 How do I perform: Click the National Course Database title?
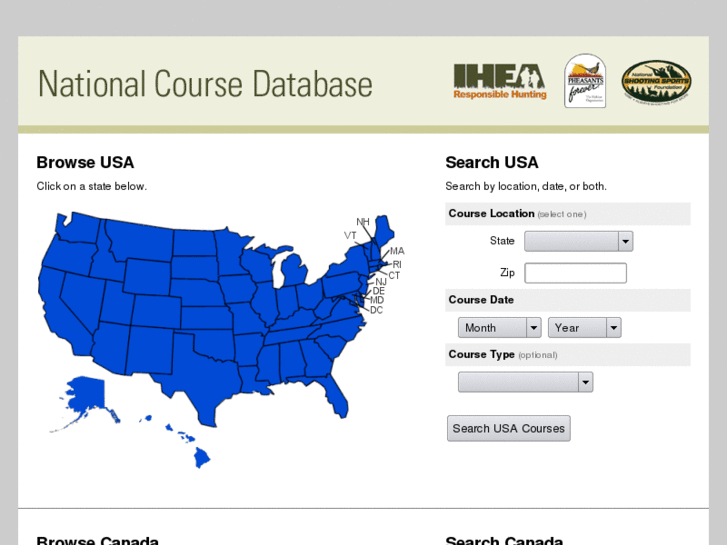coord(205,84)
